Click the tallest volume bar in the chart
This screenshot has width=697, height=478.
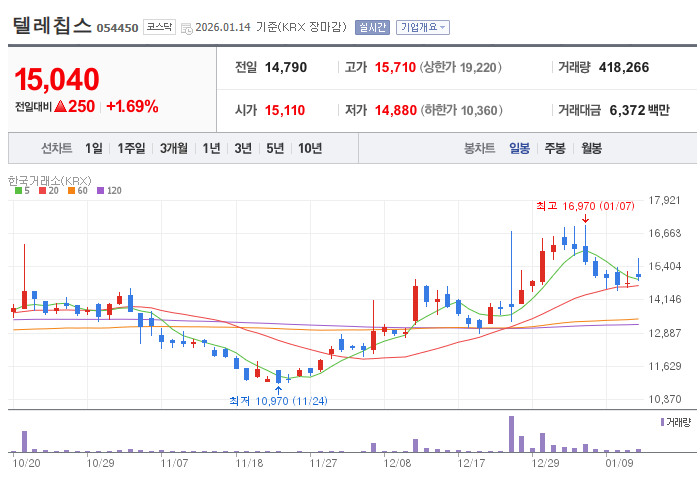tap(511, 434)
